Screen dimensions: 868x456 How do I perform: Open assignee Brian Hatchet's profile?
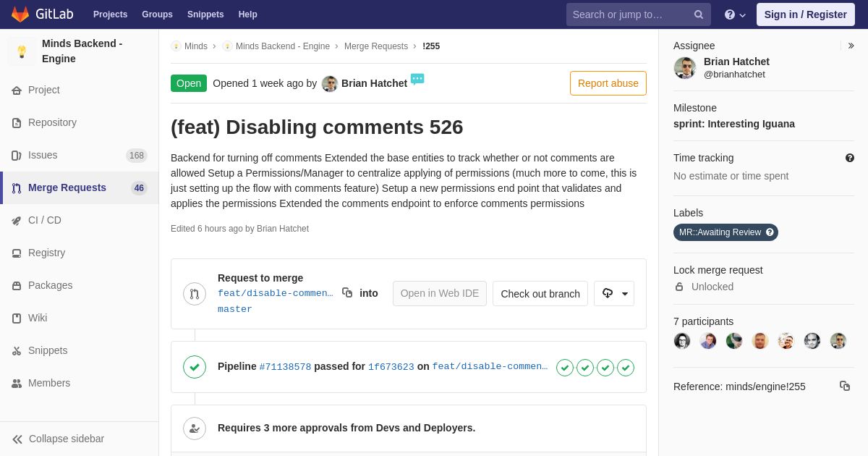click(736, 62)
